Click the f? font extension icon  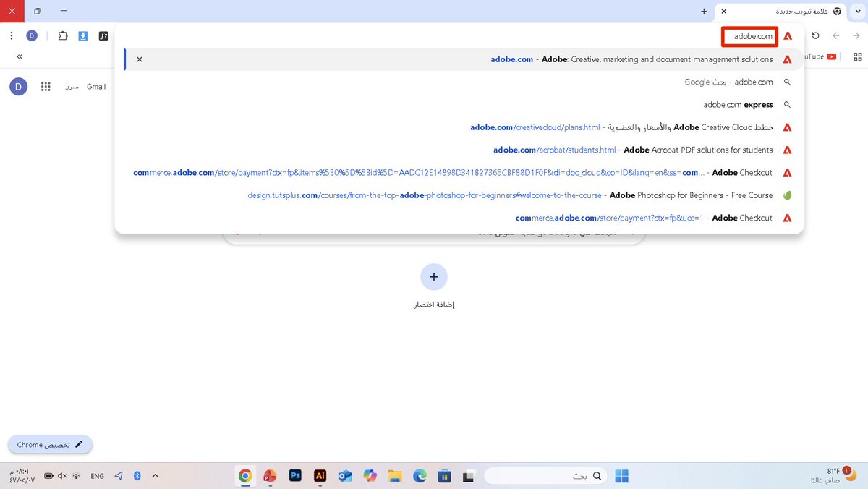pyautogui.click(x=103, y=35)
